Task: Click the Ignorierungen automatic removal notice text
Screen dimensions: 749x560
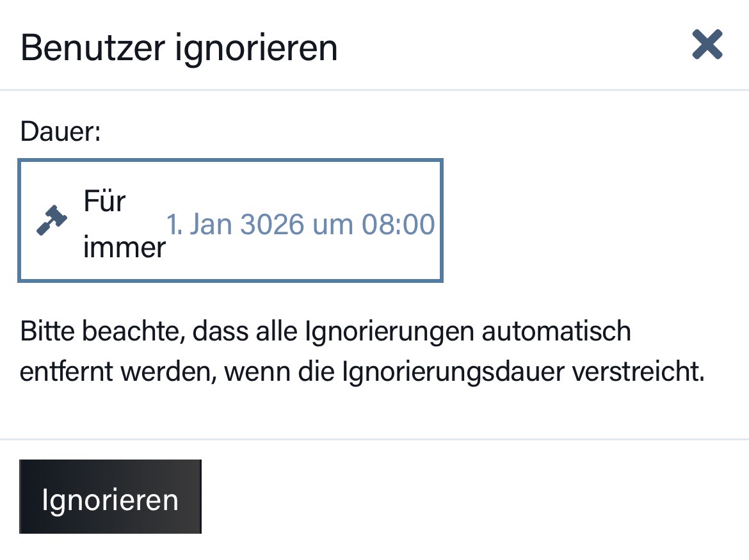Action: pyautogui.click(x=362, y=352)
